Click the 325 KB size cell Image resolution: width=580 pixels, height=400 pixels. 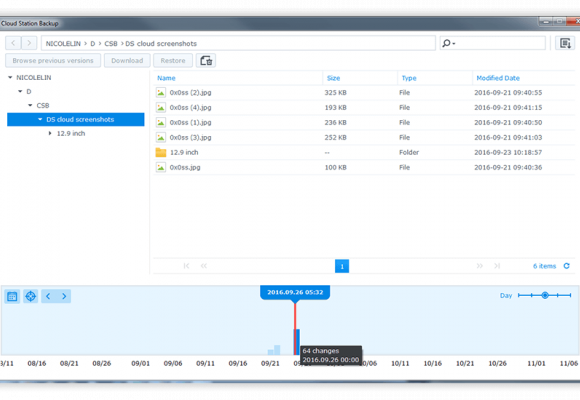[x=335, y=93]
